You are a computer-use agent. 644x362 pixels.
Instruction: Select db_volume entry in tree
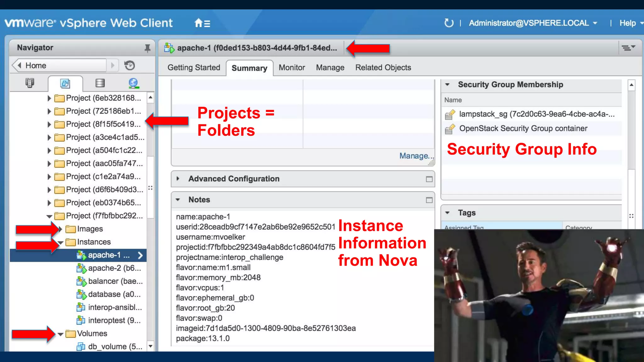click(x=115, y=347)
